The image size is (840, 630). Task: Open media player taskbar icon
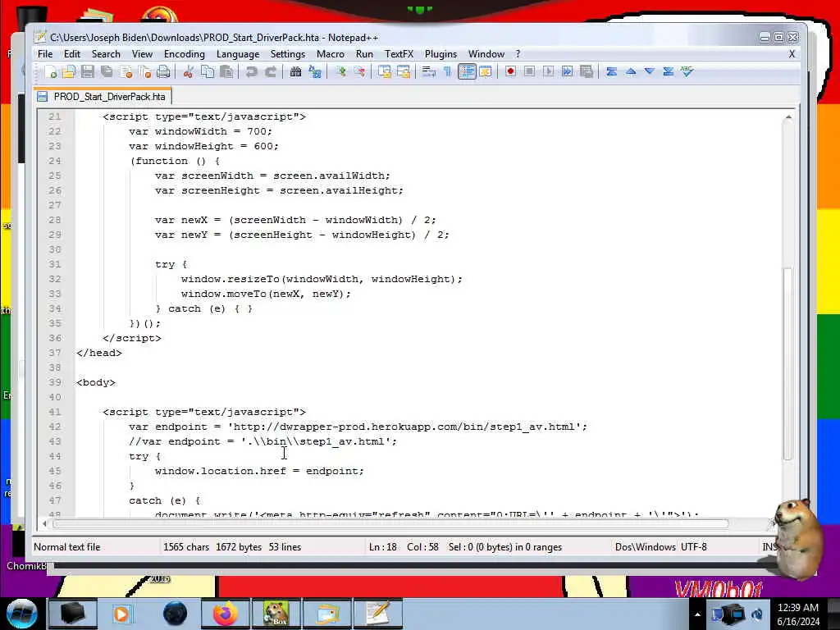coord(123,614)
